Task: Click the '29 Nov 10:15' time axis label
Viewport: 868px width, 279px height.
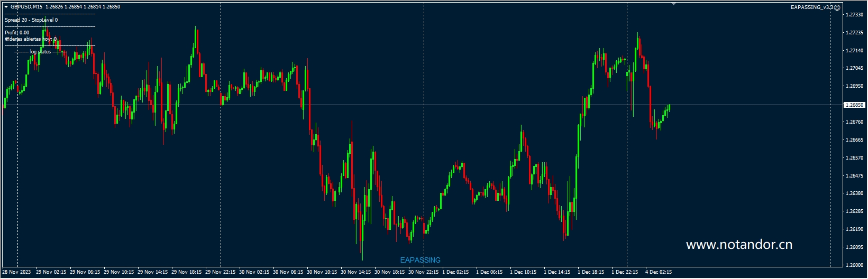Action: (119, 273)
